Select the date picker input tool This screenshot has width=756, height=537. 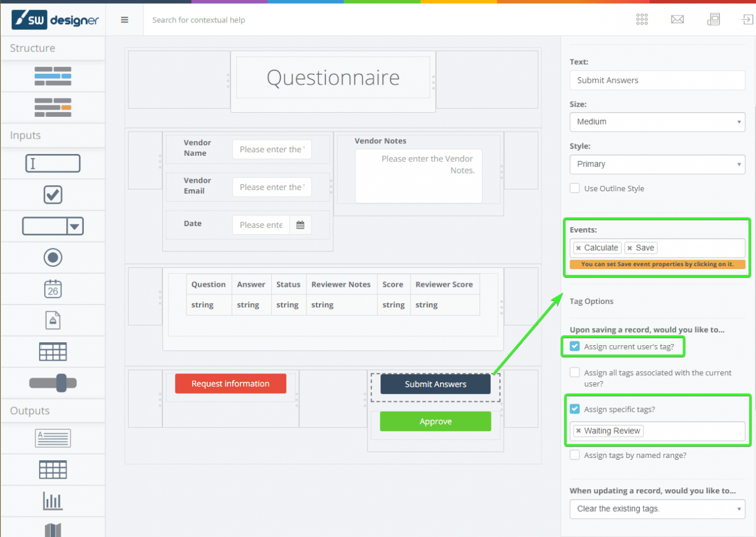pyautogui.click(x=53, y=289)
